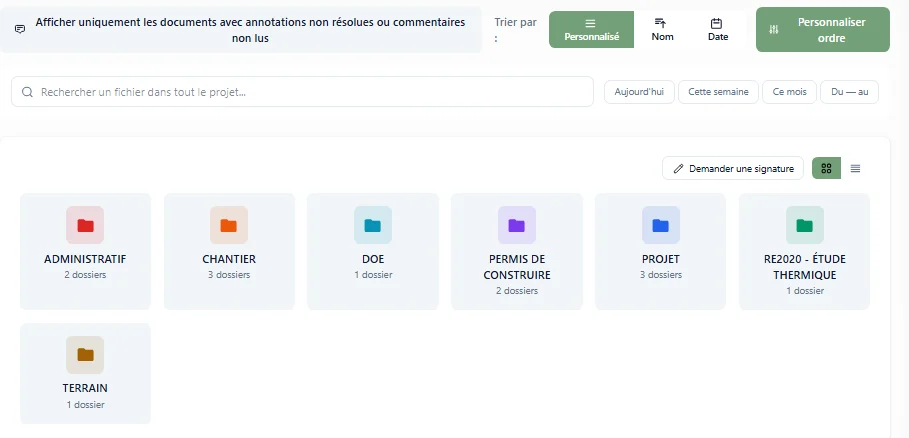
Task: Filter by Ce mois
Action: (x=789, y=92)
